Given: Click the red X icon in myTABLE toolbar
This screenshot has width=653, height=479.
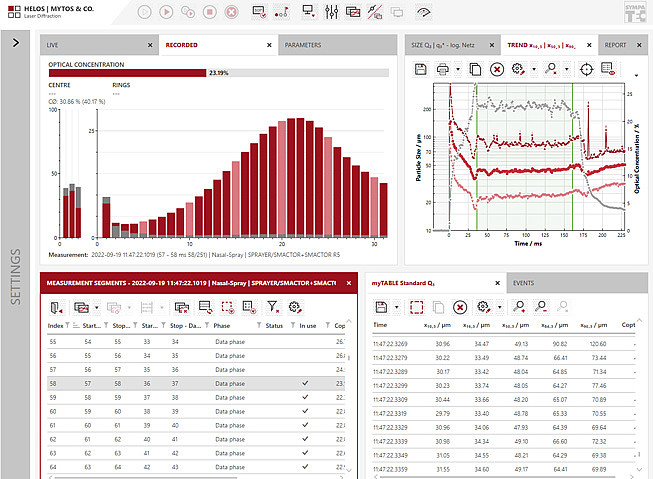Looking at the screenshot, I should [x=459, y=306].
